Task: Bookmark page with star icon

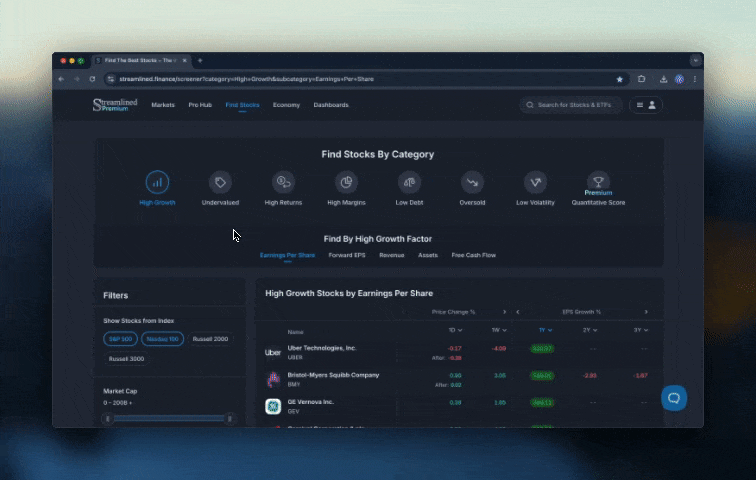Action: [620, 80]
